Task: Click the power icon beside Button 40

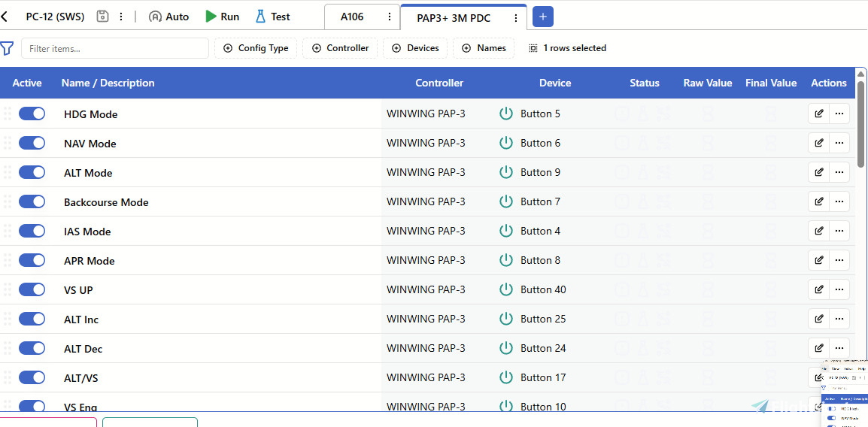Action: coord(506,289)
